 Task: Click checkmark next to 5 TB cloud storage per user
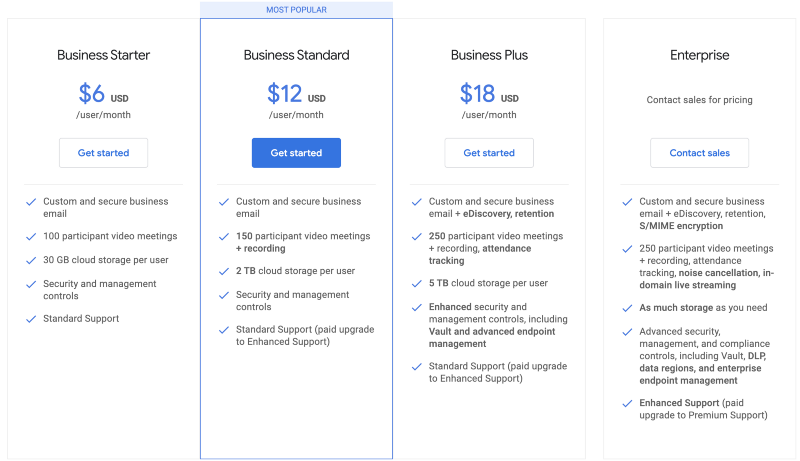(x=417, y=284)
